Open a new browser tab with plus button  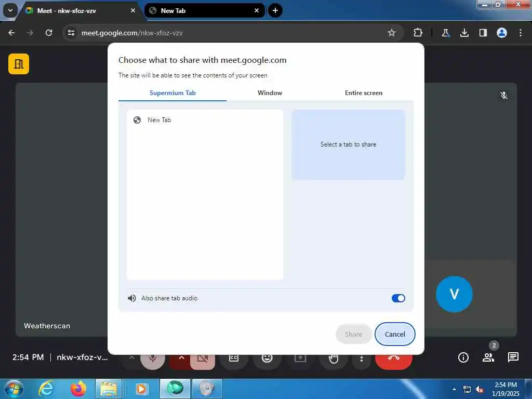pos(275,10)
